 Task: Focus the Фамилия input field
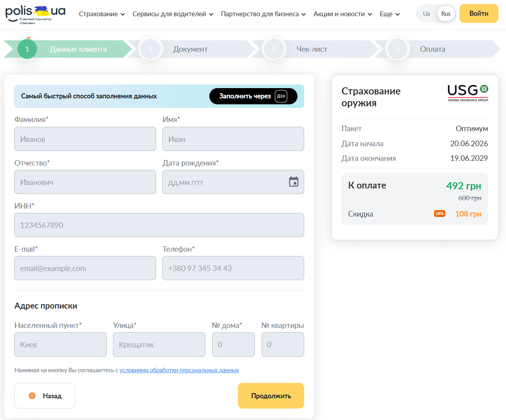click(85, 139)
